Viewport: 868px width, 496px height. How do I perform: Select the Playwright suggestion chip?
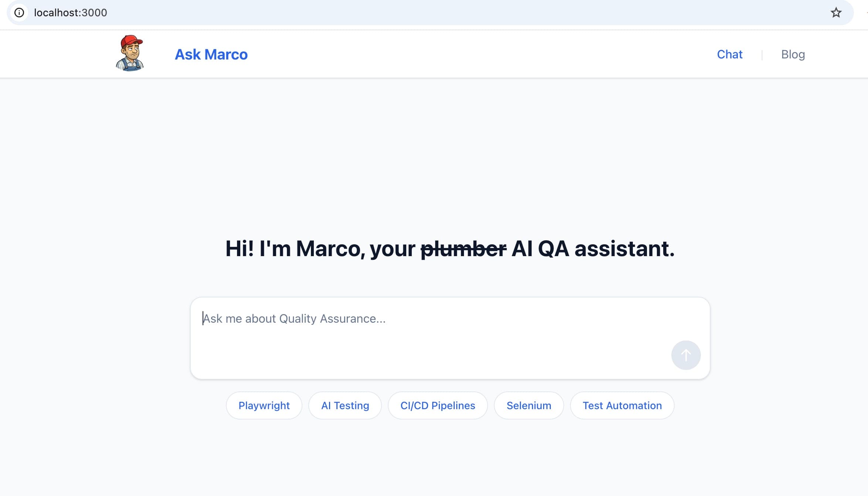coord(264,405)
